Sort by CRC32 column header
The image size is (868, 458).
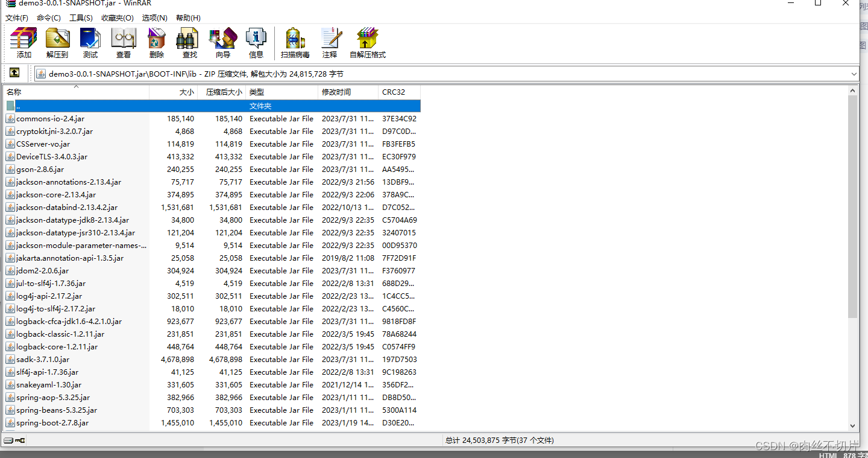tap(400, 92)
